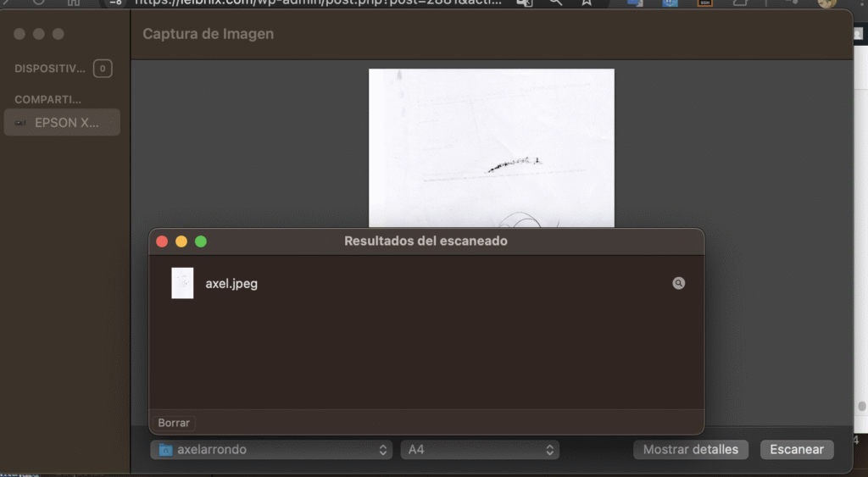
Task: Open the A4 paper size dropdown
Action: (x=479, y=450)
